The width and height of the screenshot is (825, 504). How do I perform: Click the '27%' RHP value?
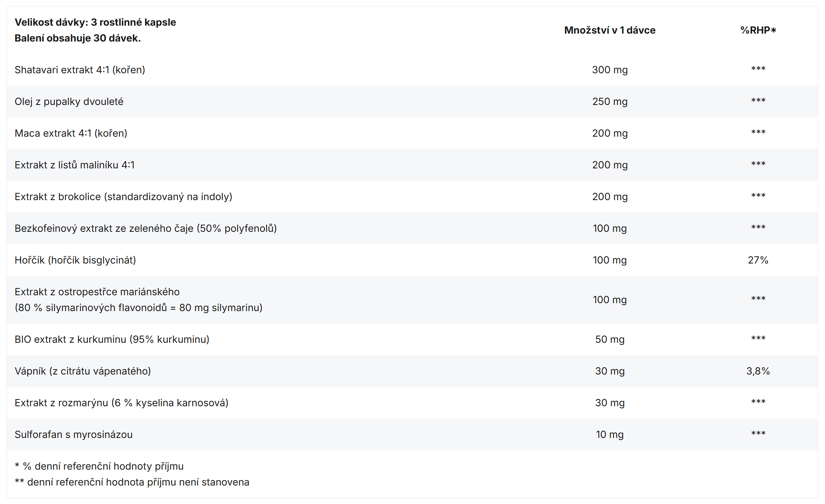coord(758,260)
